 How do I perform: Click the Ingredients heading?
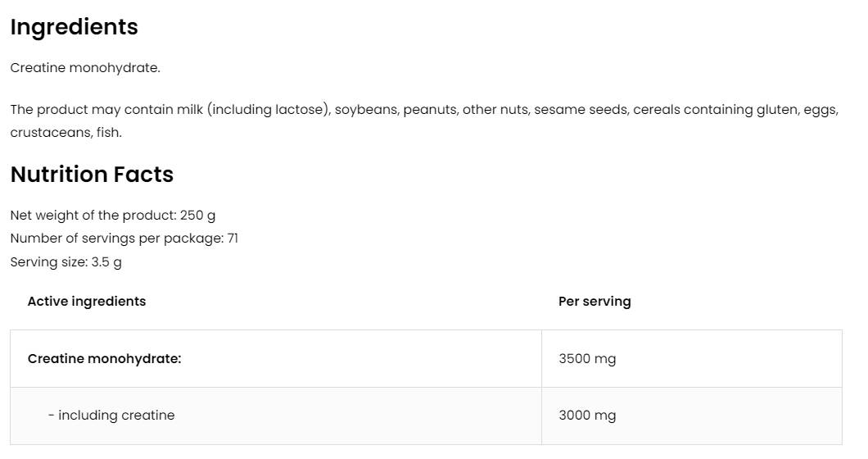74,27
